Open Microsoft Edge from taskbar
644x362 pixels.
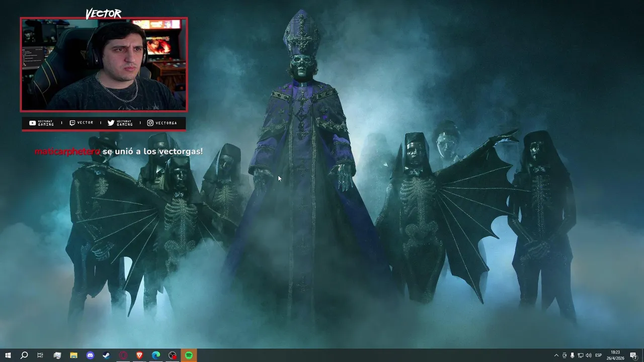tap(156, 355)
